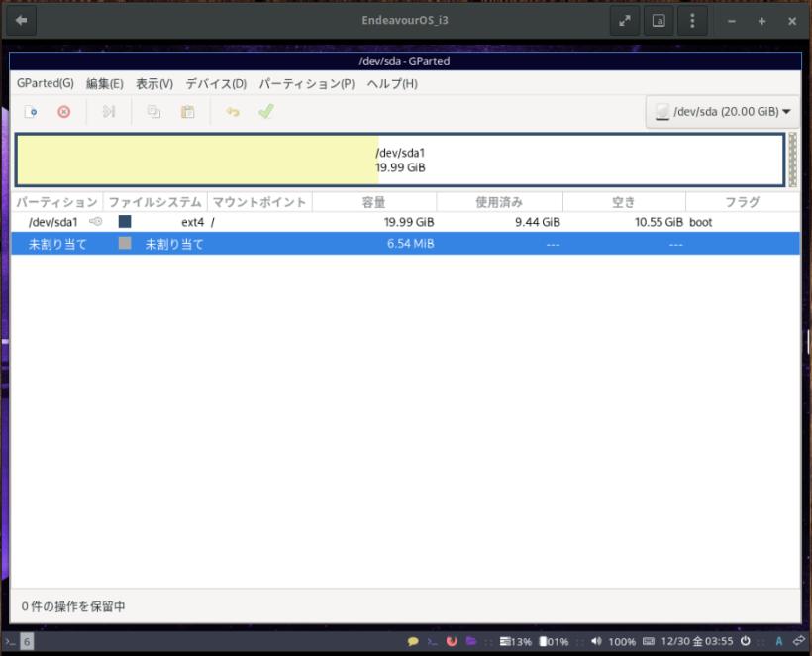Click the undo last operation icon
The image size is (812, 656).
coord(233,111)
